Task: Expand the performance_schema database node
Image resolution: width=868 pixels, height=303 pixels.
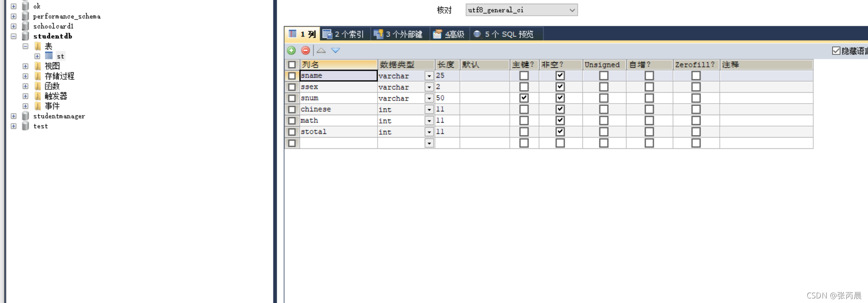Action: point(13,16)
